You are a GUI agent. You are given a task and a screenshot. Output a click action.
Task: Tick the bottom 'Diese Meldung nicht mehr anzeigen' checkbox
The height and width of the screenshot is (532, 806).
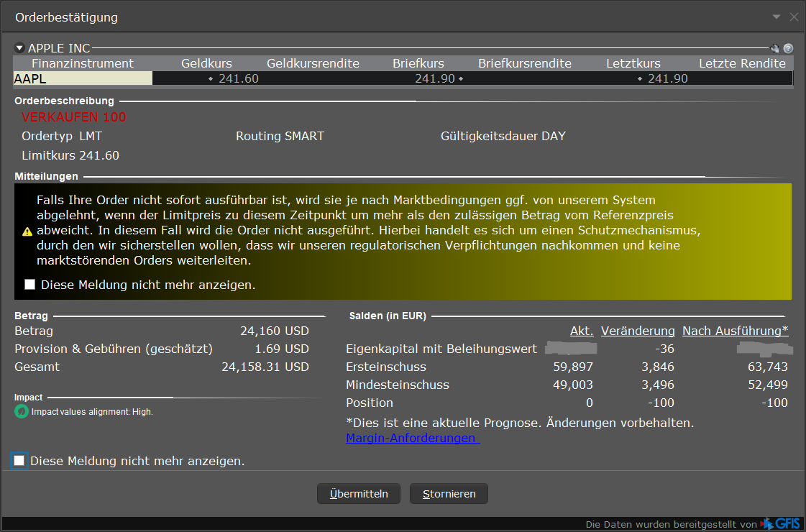19,461
